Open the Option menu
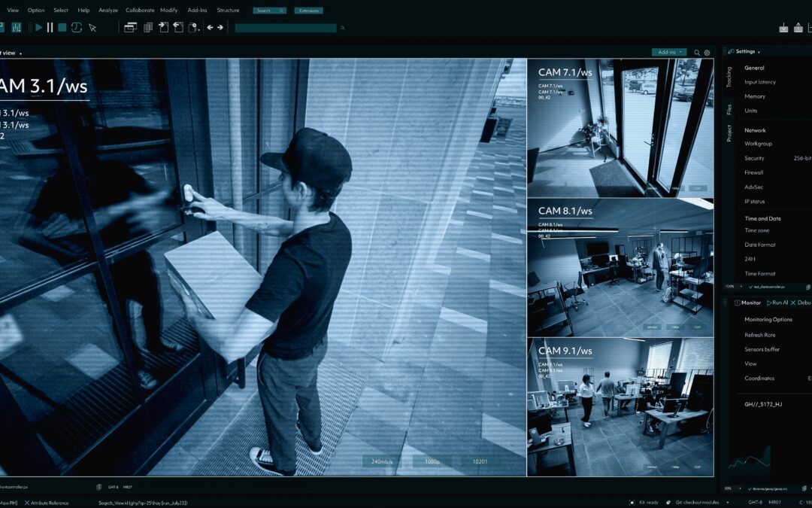812x508 pixels. [x=36, y=11]
